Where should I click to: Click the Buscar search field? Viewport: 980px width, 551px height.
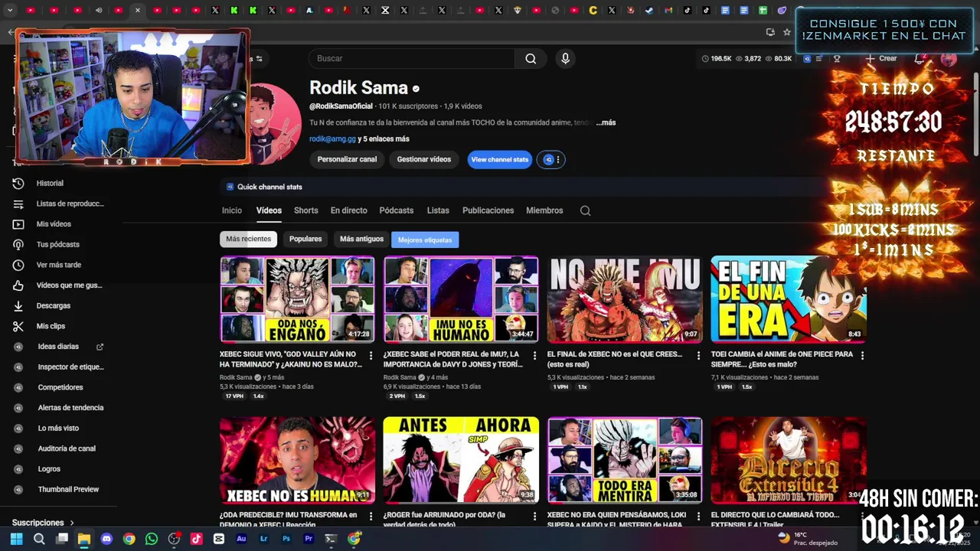pyautogui.click(x=412, y=58)
